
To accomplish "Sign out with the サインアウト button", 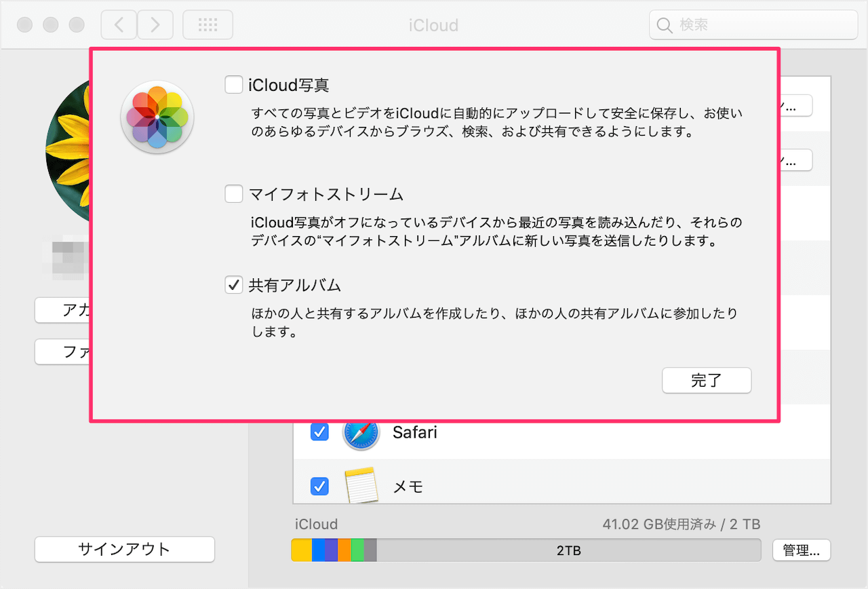I will coord(125,550).
